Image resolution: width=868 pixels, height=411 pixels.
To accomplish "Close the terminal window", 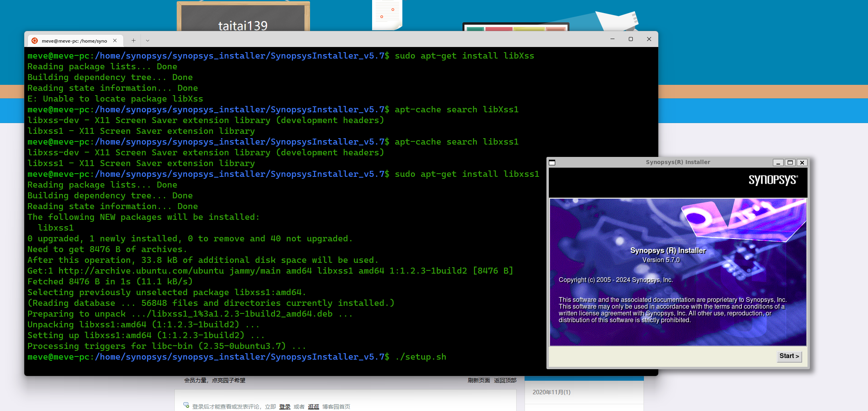I will click(649, 39).
